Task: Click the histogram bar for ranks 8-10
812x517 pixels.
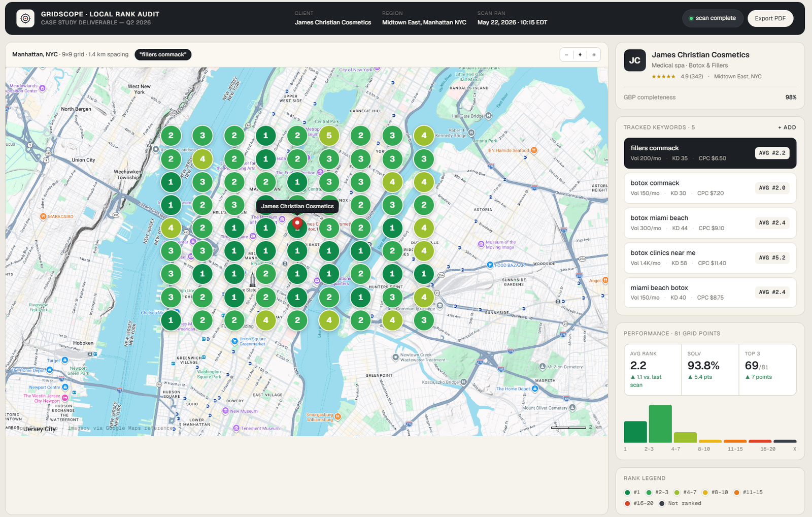Action: (x=710, y=441)
